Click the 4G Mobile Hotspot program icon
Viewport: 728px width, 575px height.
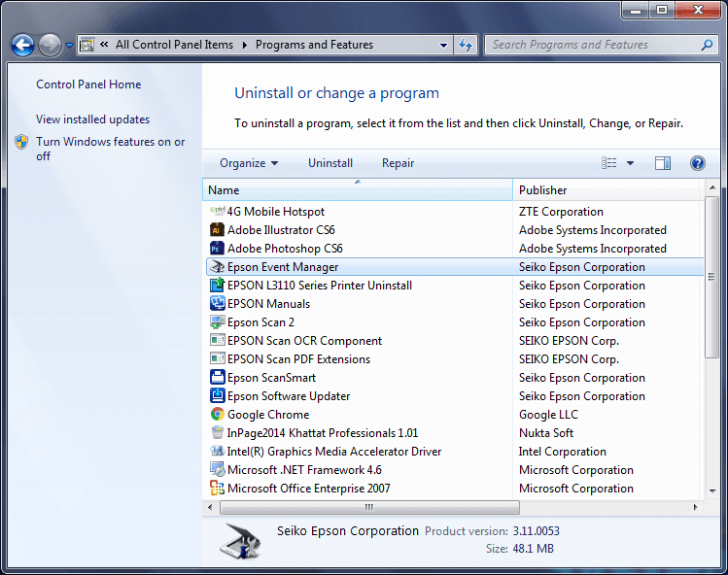[218, 211]
